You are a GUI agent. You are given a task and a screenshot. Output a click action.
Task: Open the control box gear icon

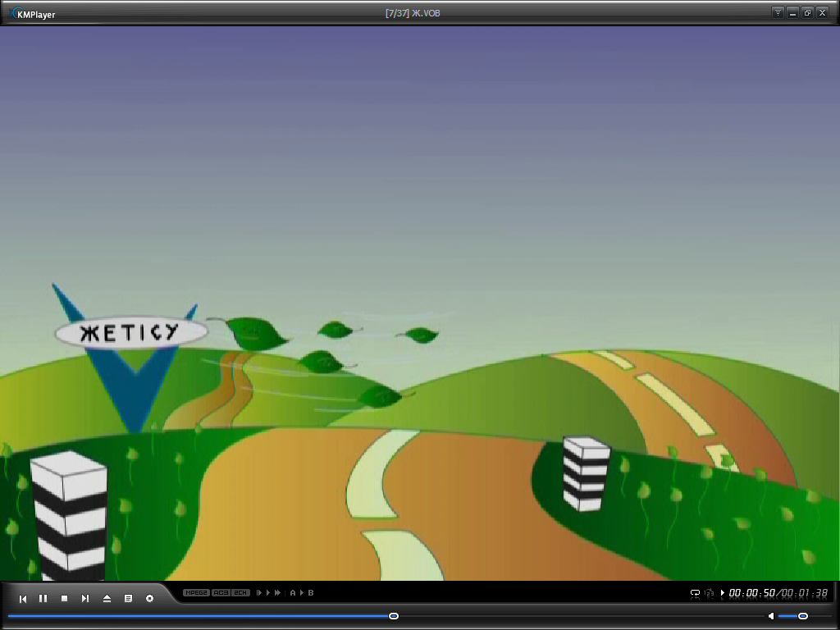click(149, 598)
